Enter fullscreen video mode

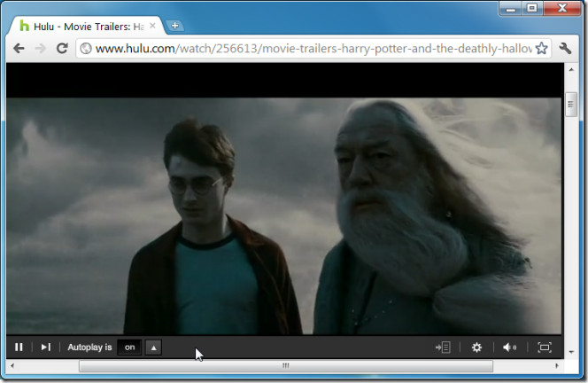coord(545,348)
